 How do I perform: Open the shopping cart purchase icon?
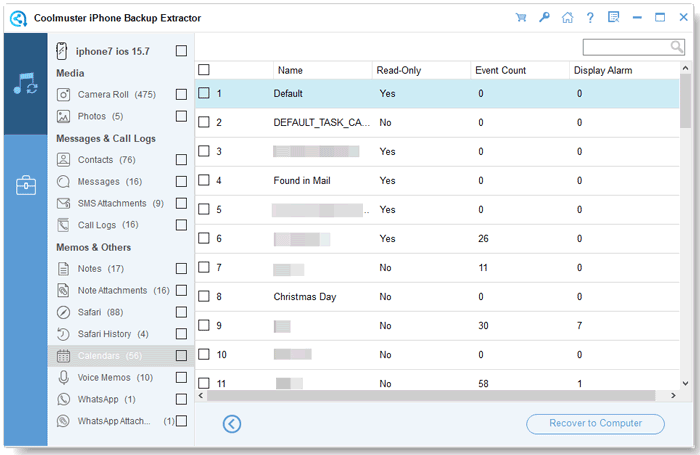pyautogui.click(x=521, y=17)
